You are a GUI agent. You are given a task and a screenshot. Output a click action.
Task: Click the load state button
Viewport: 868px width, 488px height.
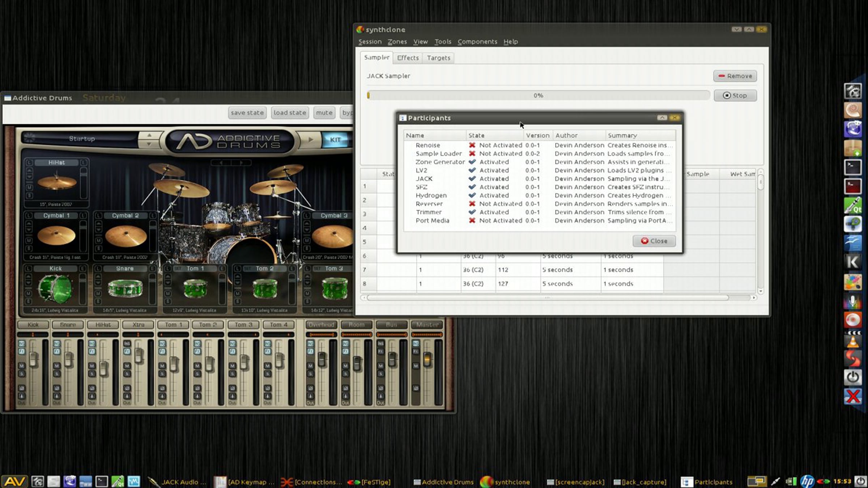[x=290, y=113]
